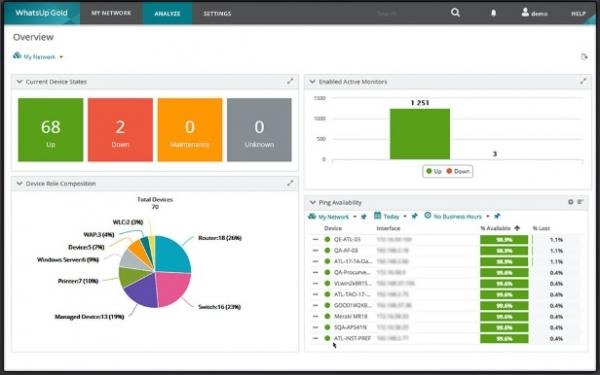The height and width of the screenshot is (375, 600).
Task: Maximize the Current Device States panel
Action: pyautogui.click(x=290, y=81)
